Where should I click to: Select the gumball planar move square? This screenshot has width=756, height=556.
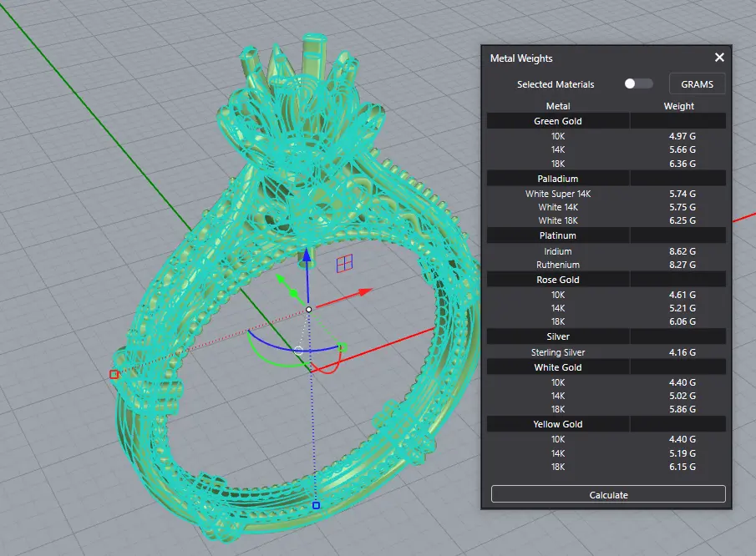pos(342,264)
